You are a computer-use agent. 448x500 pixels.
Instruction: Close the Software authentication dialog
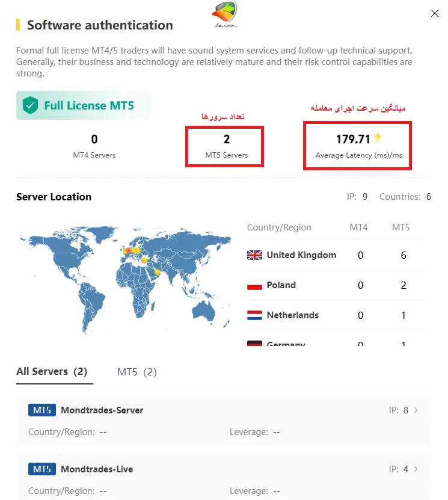(x=435, y=13)
